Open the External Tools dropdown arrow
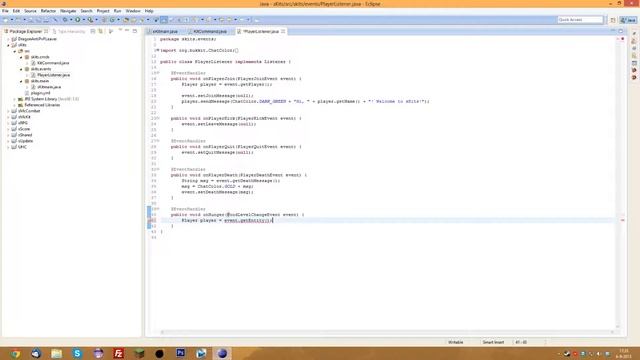 point(96,20)
